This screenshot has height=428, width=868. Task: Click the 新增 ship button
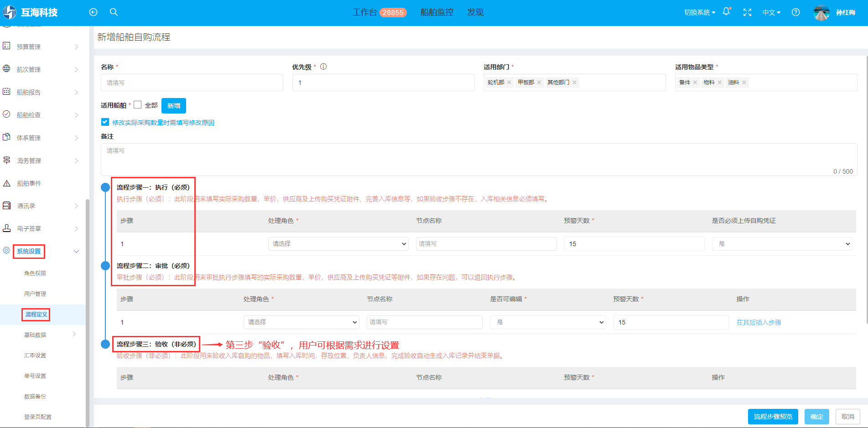[174, 106]
